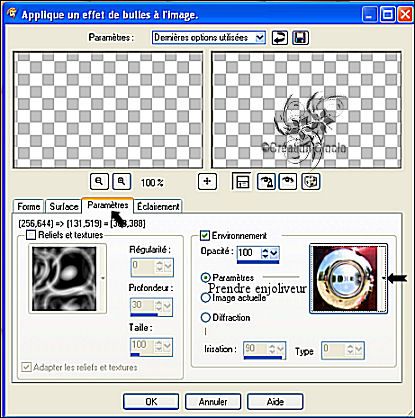
Task: Click the Annuler button
Action: point(213,402)
